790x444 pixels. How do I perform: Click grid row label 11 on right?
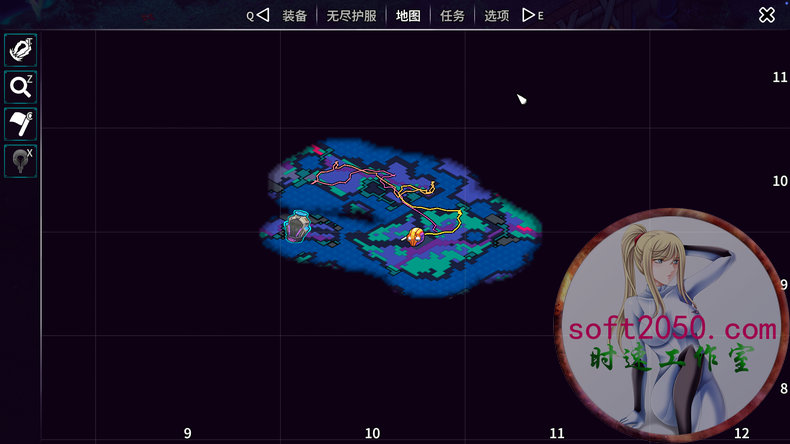click(x=780, y=77)
